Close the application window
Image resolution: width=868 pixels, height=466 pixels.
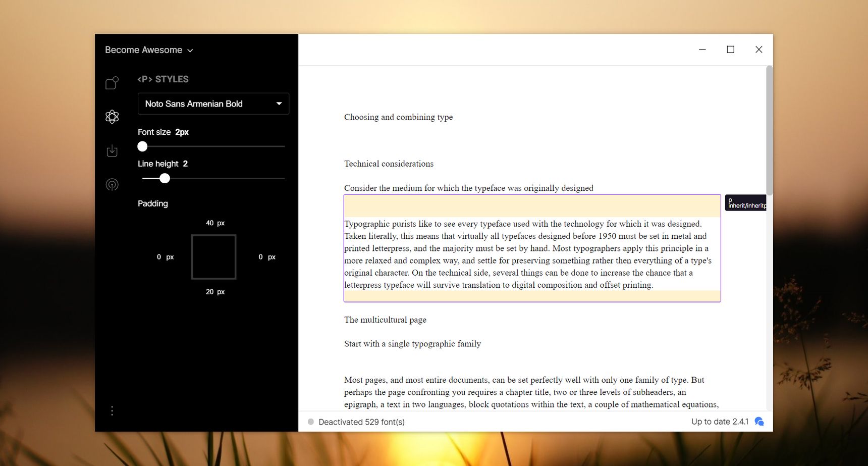[758, 49]
